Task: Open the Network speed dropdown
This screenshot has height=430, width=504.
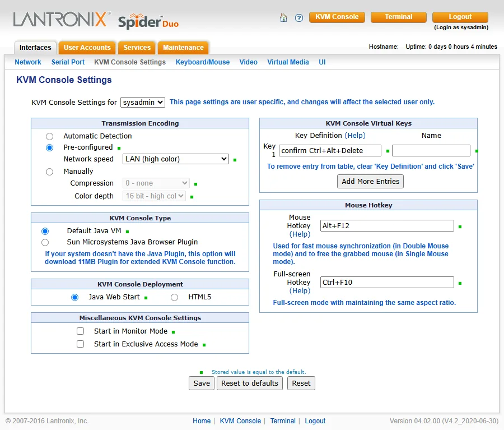Action: click(175, 159)
